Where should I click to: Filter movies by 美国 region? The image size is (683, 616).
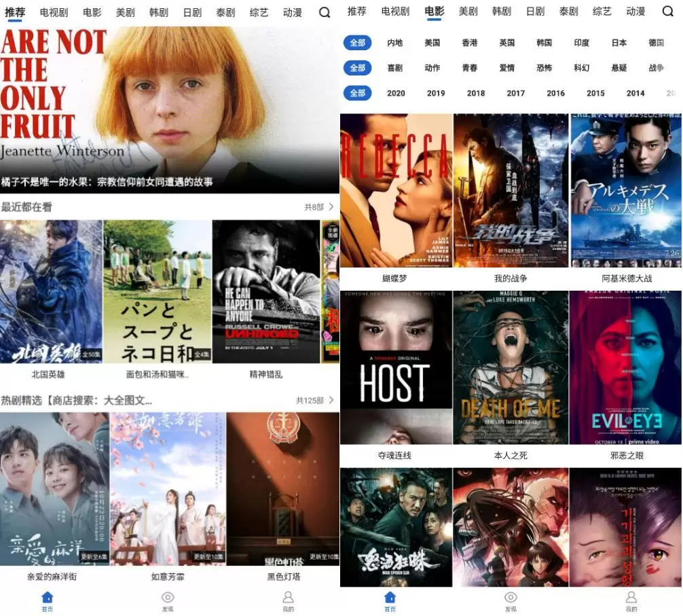pos(432,43)
